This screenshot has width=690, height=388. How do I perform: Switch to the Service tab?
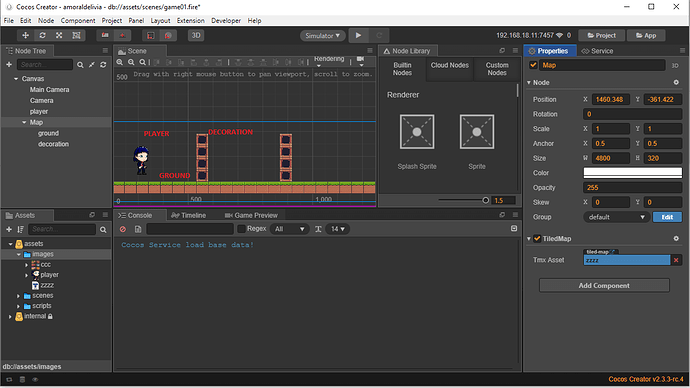(597, 51)
